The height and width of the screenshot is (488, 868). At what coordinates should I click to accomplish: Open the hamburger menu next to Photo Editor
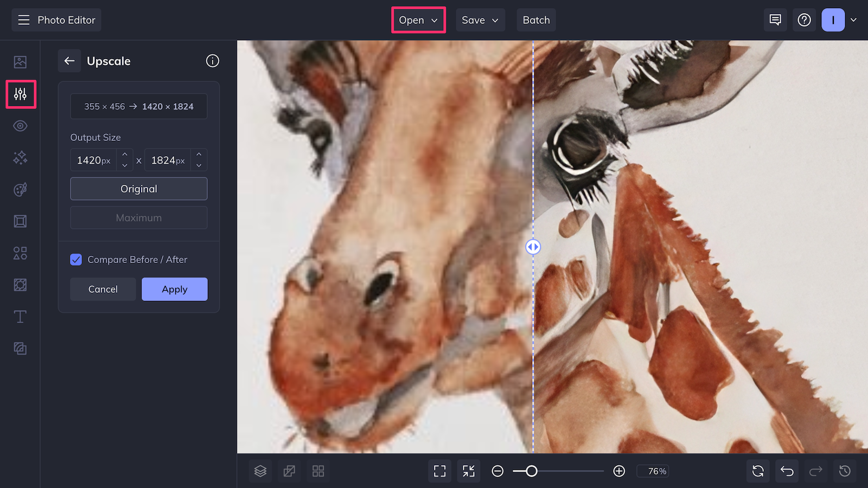23,20
